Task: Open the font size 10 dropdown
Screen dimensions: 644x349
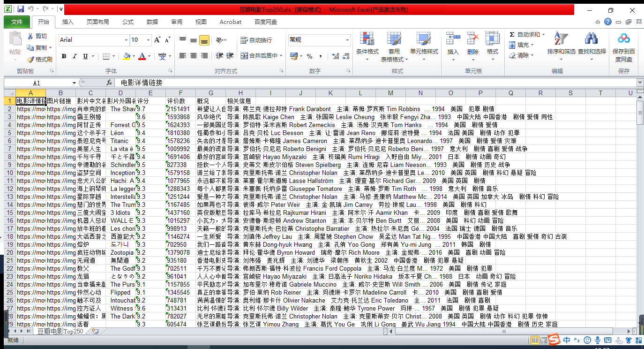Action: (147, 40)
